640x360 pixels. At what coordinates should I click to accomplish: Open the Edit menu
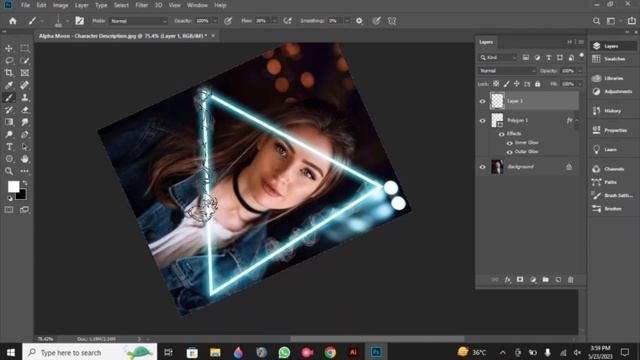pyautogui.click(x=41, y=5)
